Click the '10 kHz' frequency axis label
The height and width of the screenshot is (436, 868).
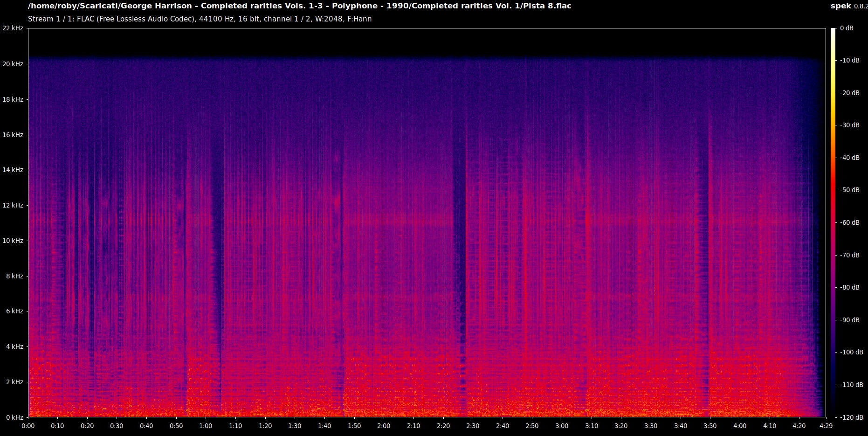pos(13,241)
